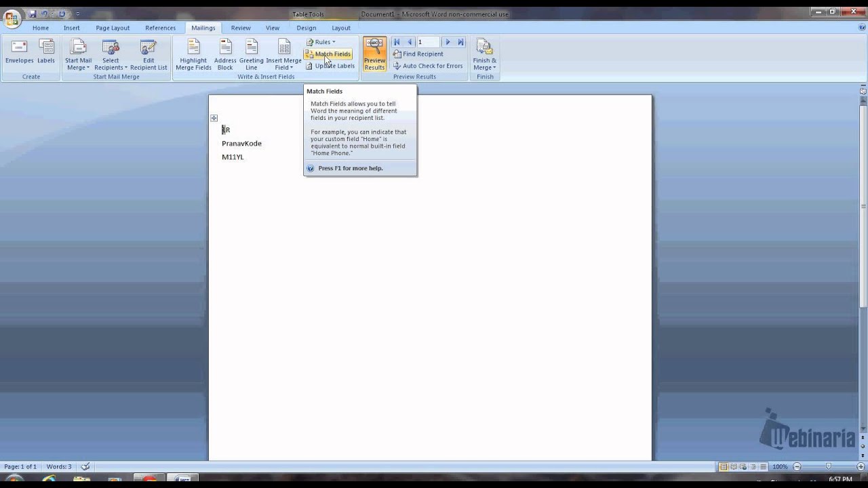Screen dimensions: 868x488
Task: Click Words: 3 status bar counter
Action: [59, 467]
